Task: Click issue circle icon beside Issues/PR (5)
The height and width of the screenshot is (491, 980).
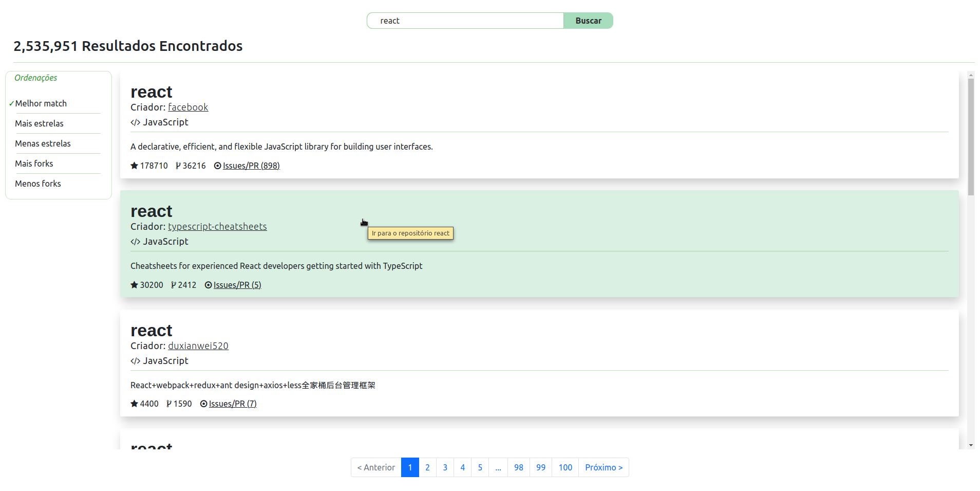Action: click(x=208, y=285)
